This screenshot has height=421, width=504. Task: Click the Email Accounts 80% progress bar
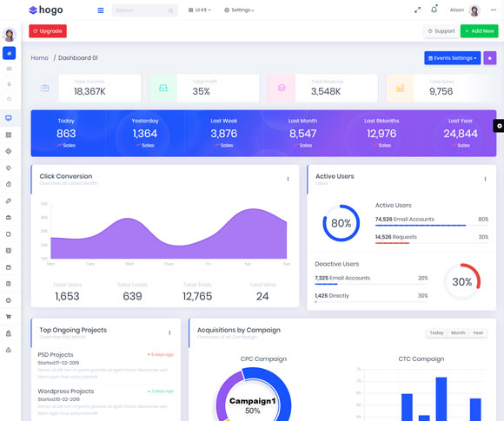pos(432,226)
